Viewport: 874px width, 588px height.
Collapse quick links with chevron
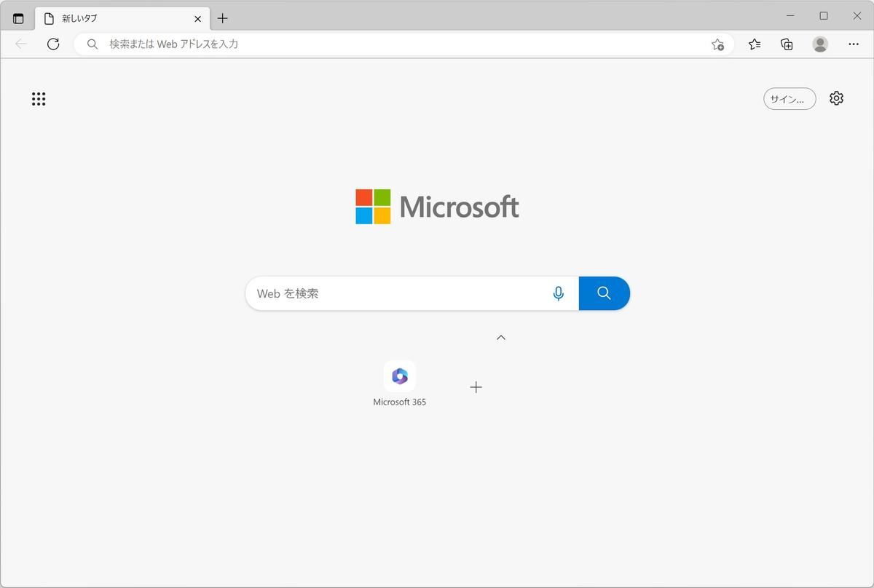click(x=501, y=338)
